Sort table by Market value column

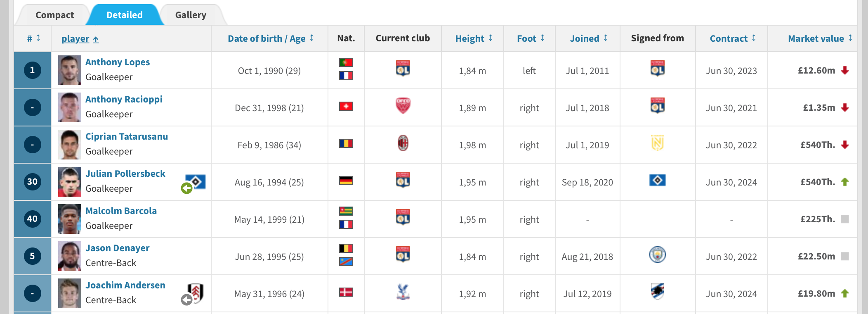(820, 38)
